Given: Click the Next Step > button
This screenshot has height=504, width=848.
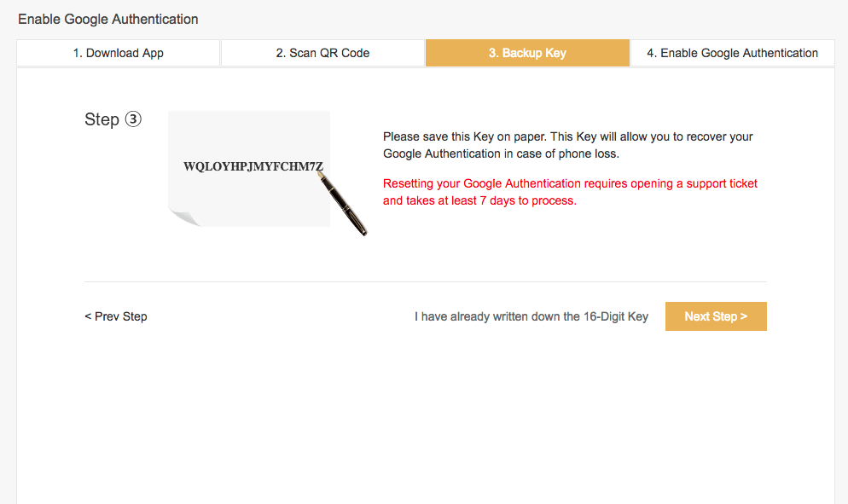Looking at the screenshot, I should point(716,316).
